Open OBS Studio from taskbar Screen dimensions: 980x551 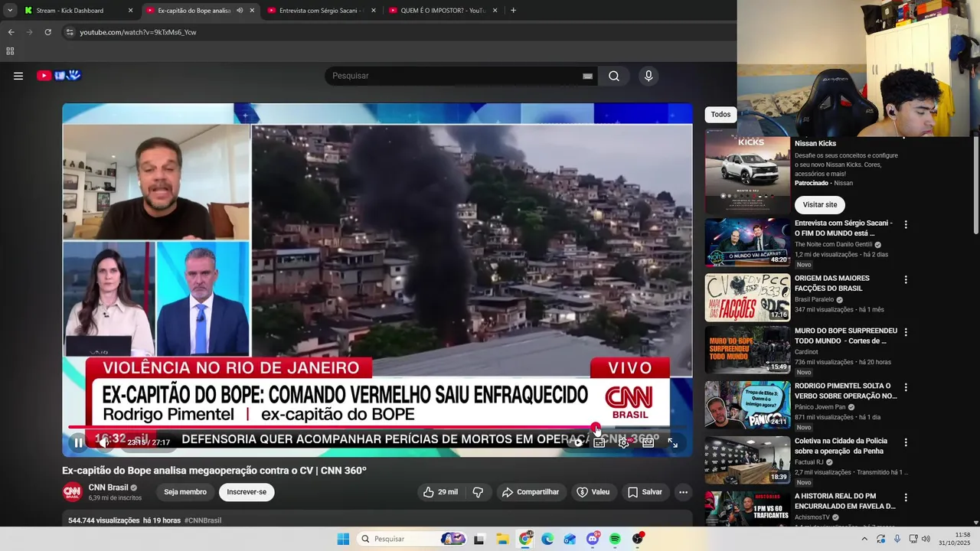tap(638, 539)
